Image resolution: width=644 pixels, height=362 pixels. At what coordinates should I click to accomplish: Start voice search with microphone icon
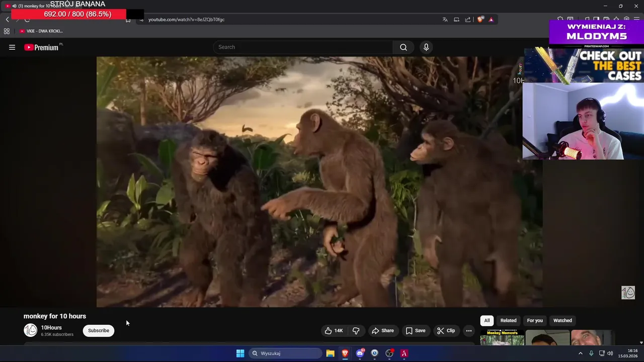click(x=426, y=47)
